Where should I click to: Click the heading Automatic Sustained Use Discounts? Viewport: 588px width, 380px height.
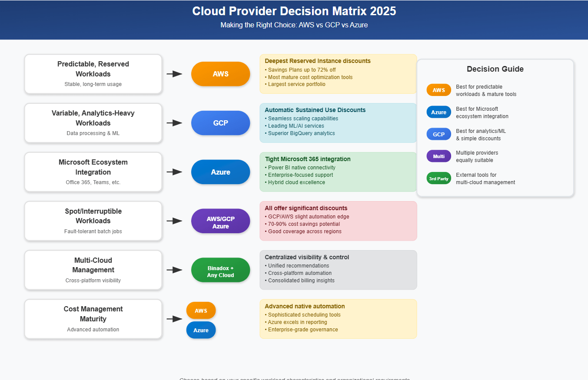[x=315, y=110]
